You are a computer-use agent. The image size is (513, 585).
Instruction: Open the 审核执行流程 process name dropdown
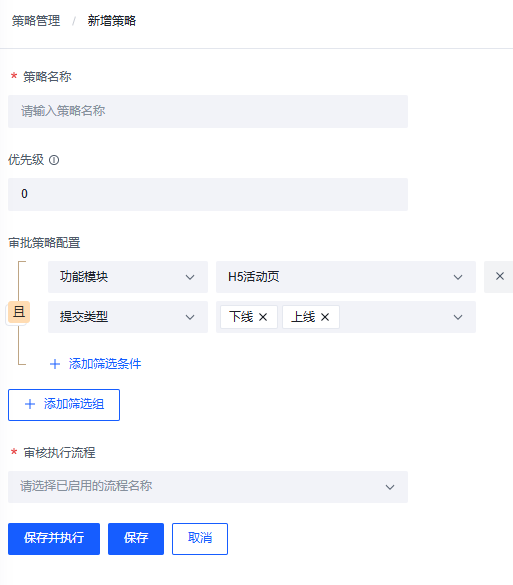[208, 487]
